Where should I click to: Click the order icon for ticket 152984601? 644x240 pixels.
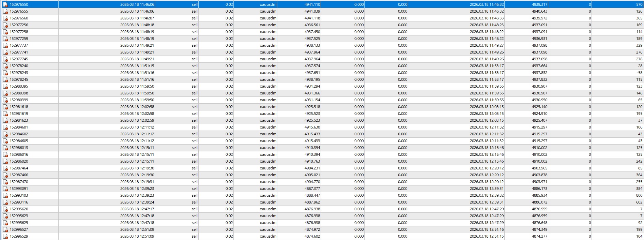point(5,127)
